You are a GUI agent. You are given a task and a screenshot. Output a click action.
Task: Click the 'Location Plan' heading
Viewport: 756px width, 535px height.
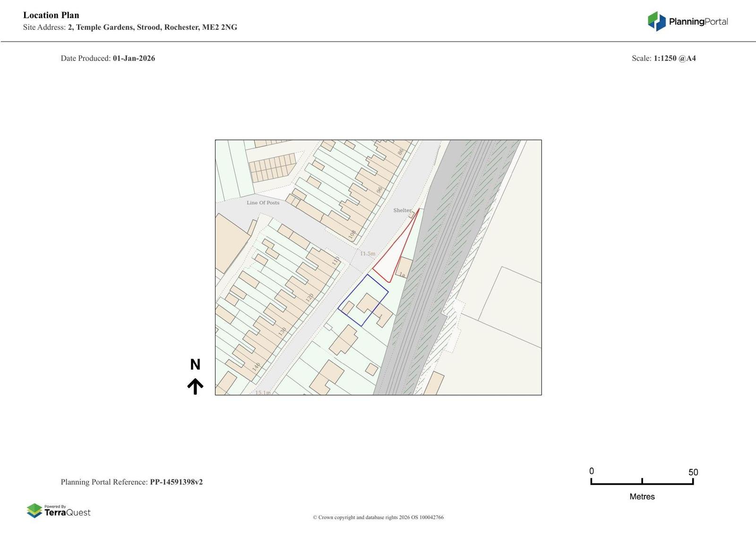[51, 15]
